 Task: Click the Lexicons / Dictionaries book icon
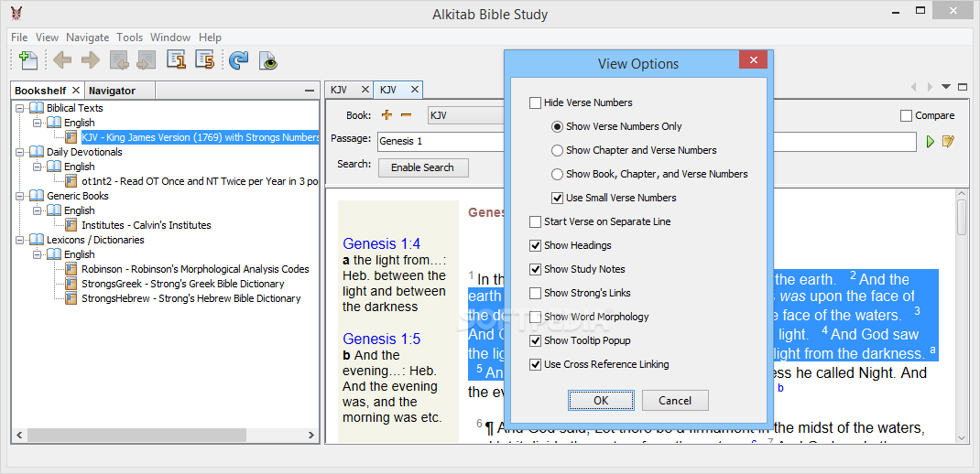[x=37, y=240]
